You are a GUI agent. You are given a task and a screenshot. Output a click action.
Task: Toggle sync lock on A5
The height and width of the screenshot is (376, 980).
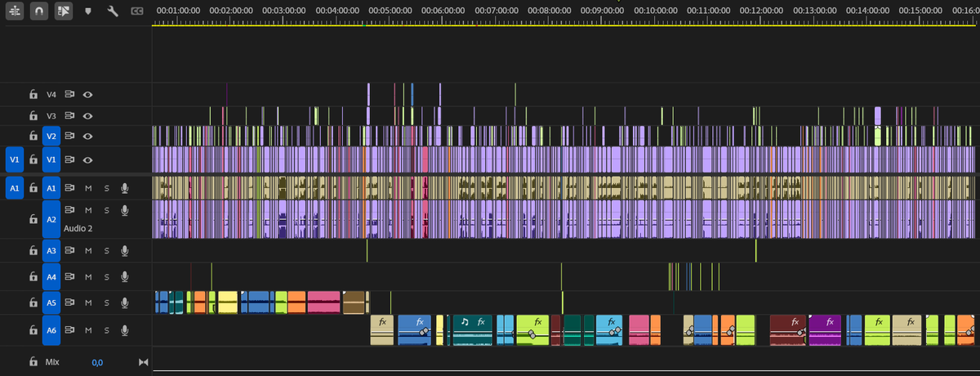(x=70, y=303)
